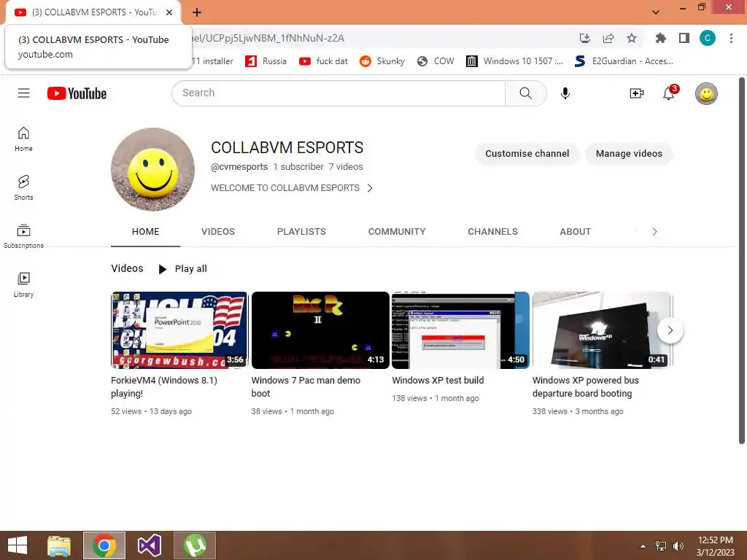Bookmark this page with star icon
Screen dimensions: 747x560
(x=631, y=38)
